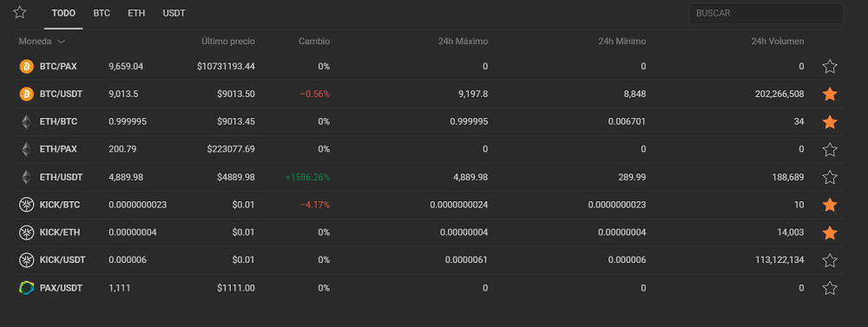Viewport: 868px width, 327px height.
Task: Switch to the BTC market tab
Action: pos(102,13)
